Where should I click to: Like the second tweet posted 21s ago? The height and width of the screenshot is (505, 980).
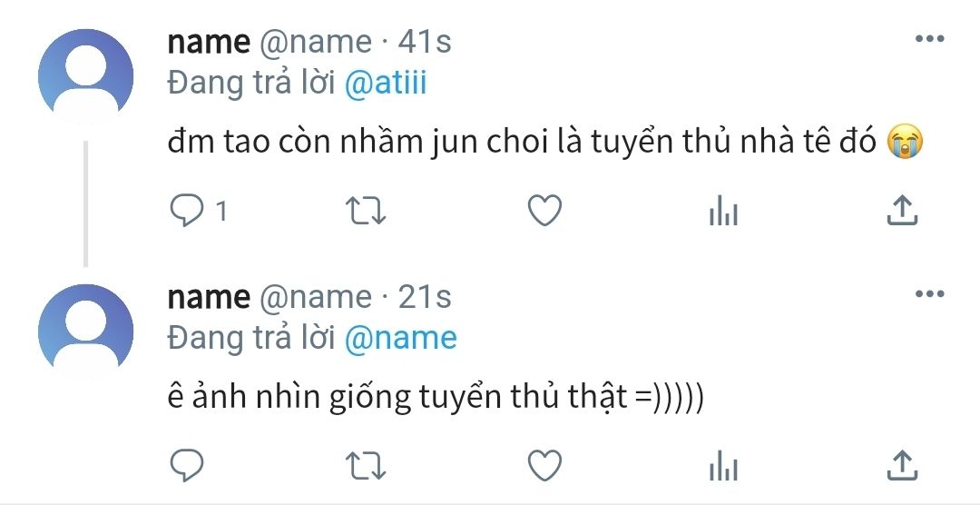pyautogui.click(x=544, y=466)
